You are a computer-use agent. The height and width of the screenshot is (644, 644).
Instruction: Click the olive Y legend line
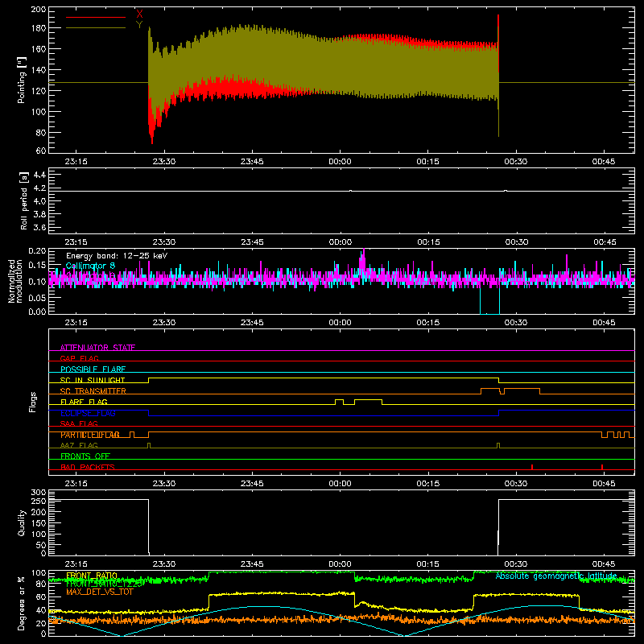point(96,28)
